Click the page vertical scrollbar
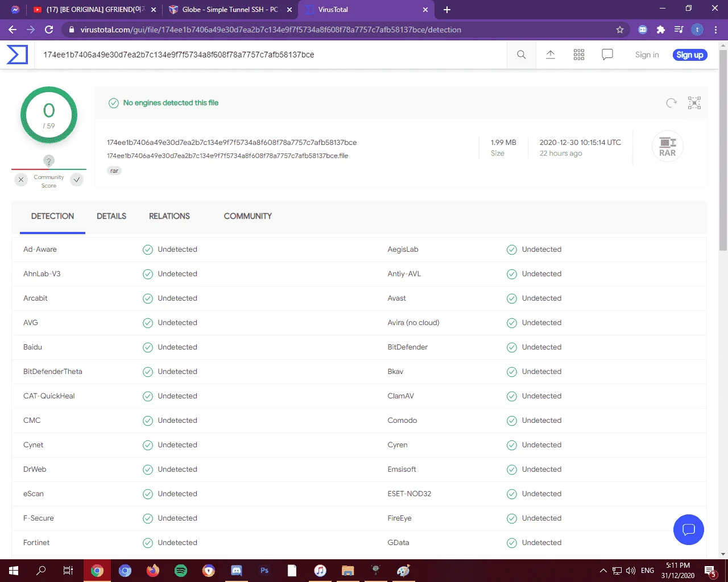This screenshot has width=728, height=582. coord(723,151)
